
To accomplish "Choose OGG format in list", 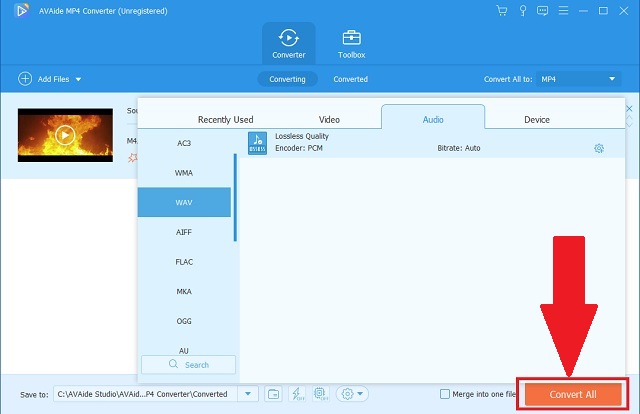I will click(x=184, y=321).
